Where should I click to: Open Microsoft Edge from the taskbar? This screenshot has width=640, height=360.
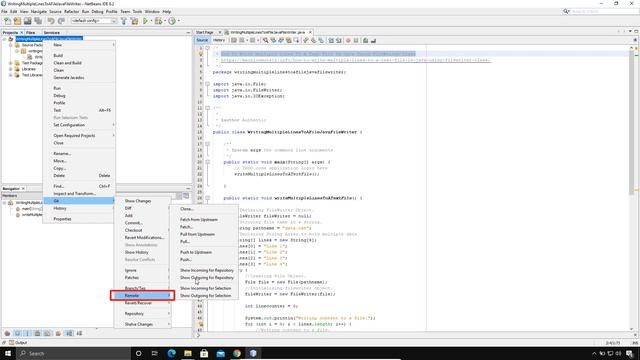pyautogui.click(x=171, y=353)
